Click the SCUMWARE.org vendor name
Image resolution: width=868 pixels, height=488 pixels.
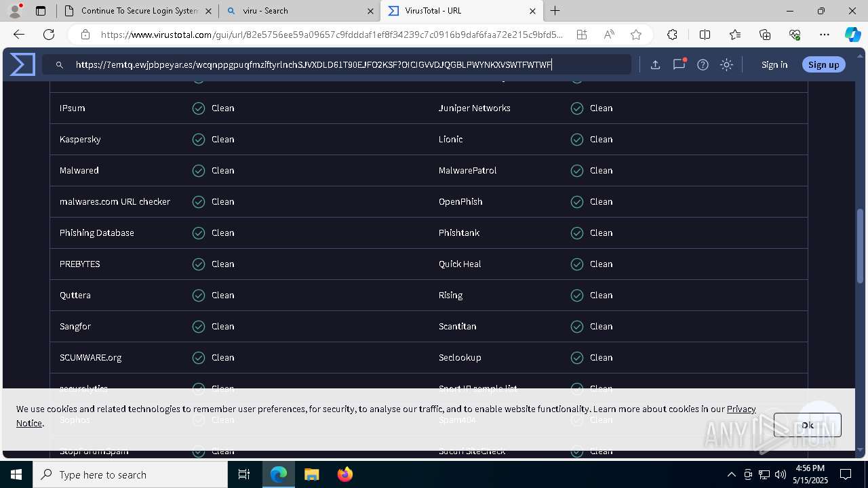(x=91, y=357)
